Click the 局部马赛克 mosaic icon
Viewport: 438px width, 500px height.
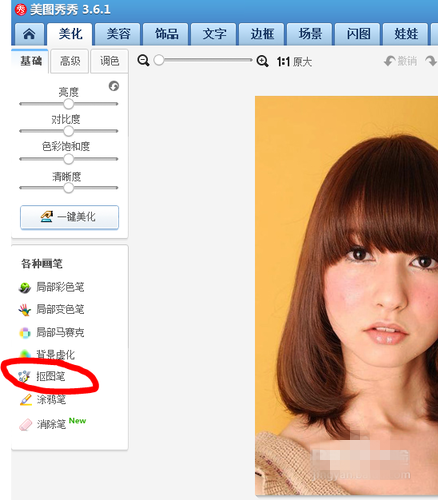click(x=25, y=332)
